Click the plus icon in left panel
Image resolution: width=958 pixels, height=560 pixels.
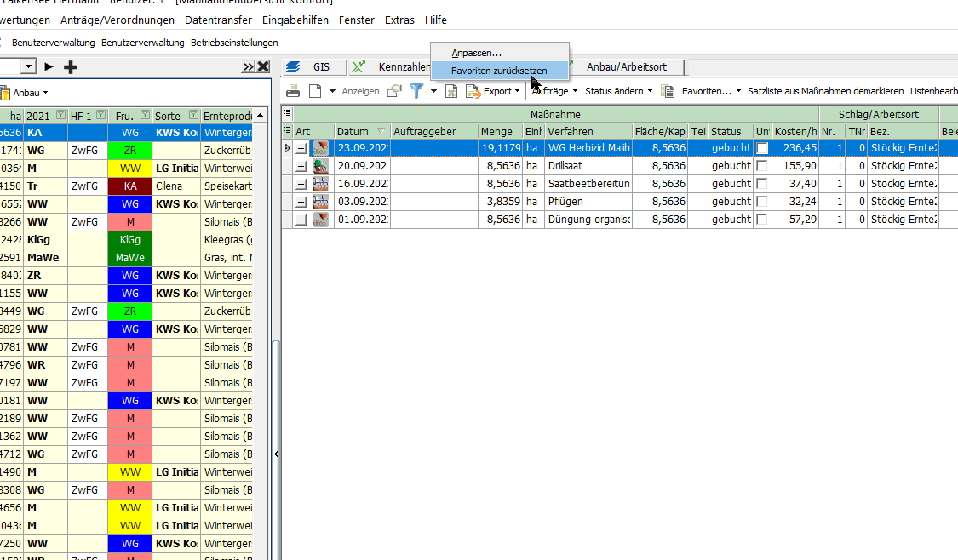71,67
